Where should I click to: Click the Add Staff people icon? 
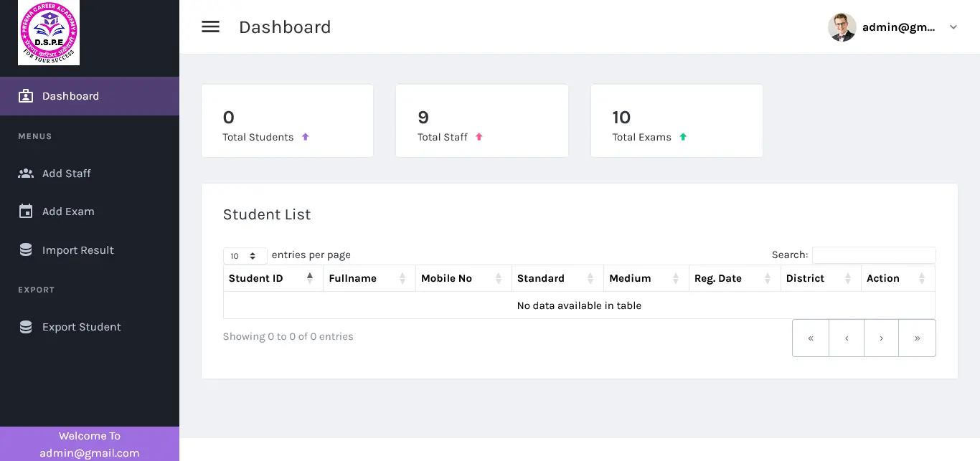[26, 174]
